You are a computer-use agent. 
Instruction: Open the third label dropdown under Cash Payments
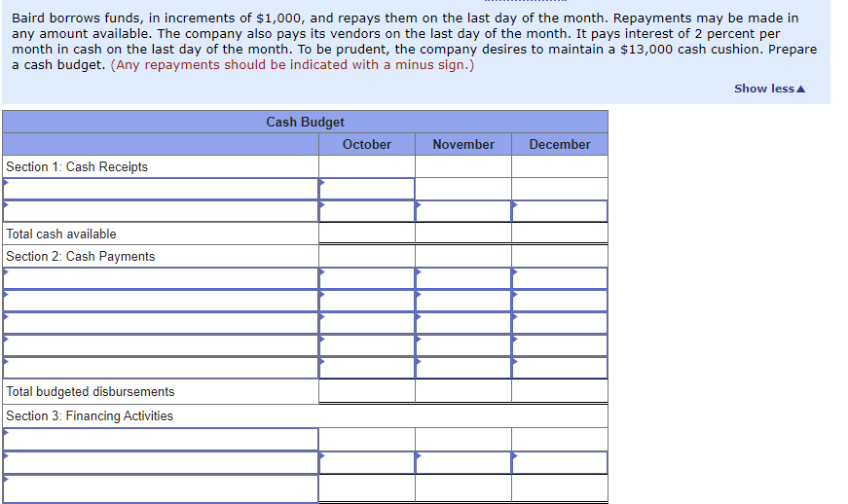pyautogui.click(x=161, y=323)
